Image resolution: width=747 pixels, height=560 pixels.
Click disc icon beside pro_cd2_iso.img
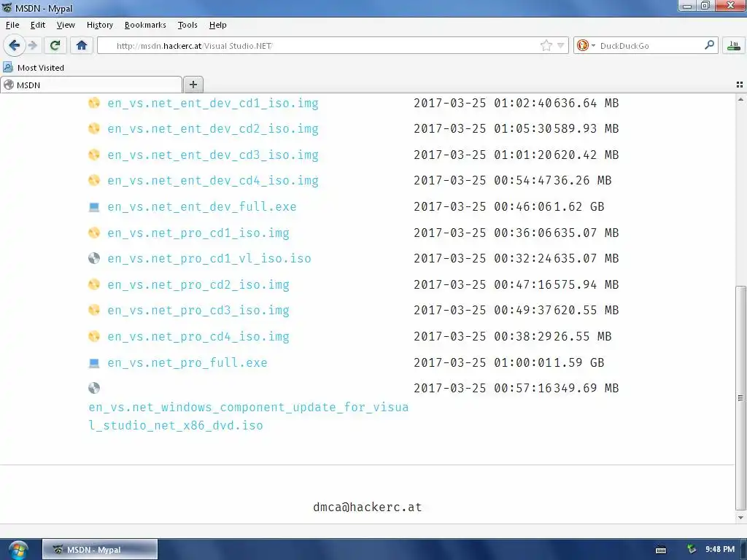pos(94,284)
